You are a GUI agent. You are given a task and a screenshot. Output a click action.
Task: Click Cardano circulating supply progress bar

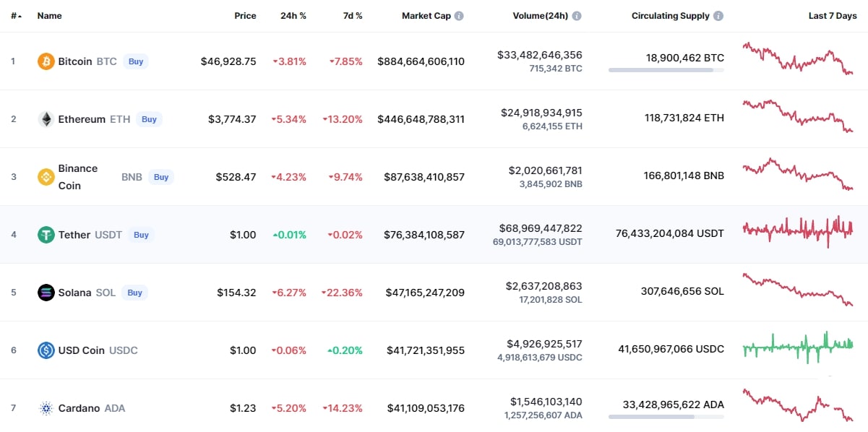(666, 417)
